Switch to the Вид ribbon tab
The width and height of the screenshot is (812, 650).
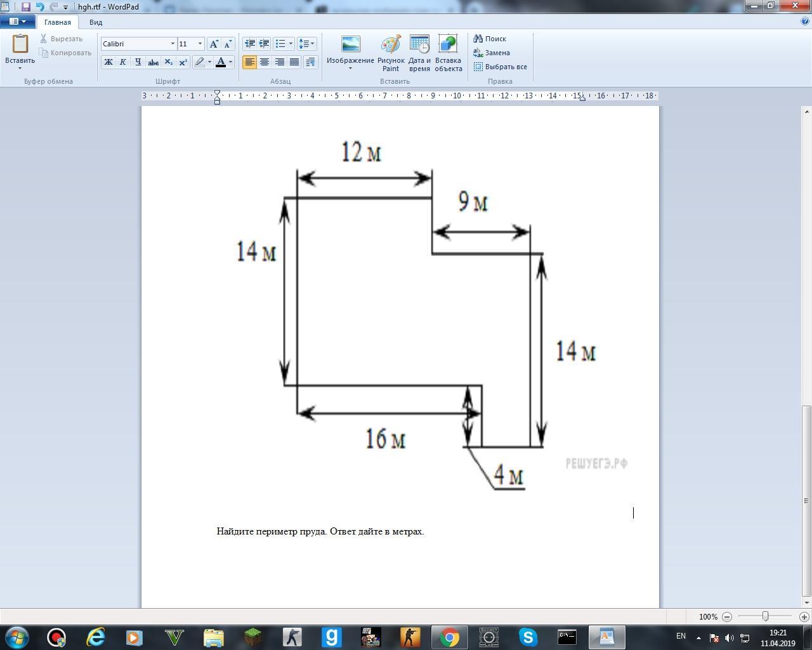(95, 22)
